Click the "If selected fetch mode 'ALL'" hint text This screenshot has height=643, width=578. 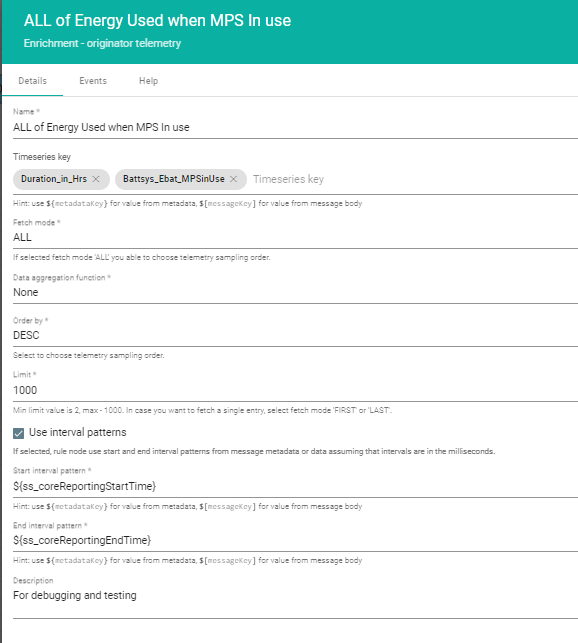pyautogui.click(x=142, y=258)
